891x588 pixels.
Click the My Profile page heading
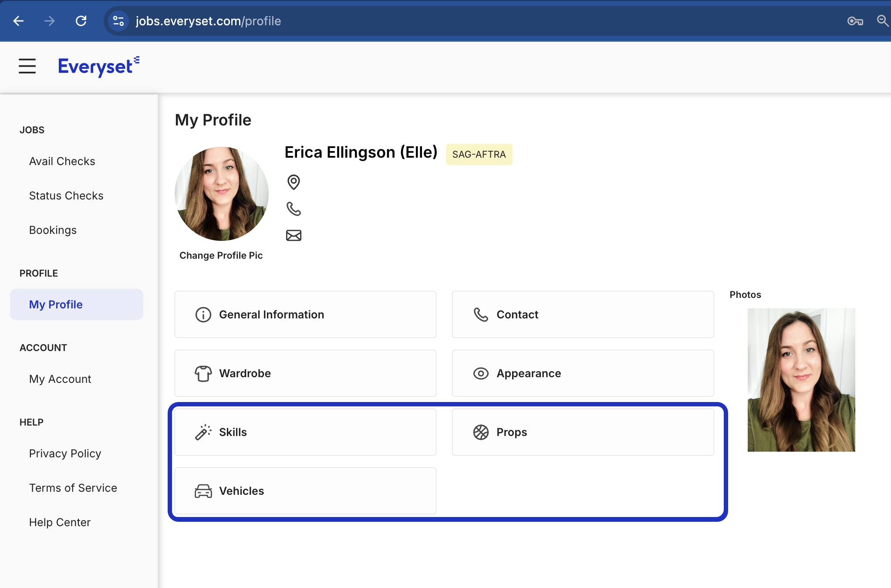click(x=213, y=120)
